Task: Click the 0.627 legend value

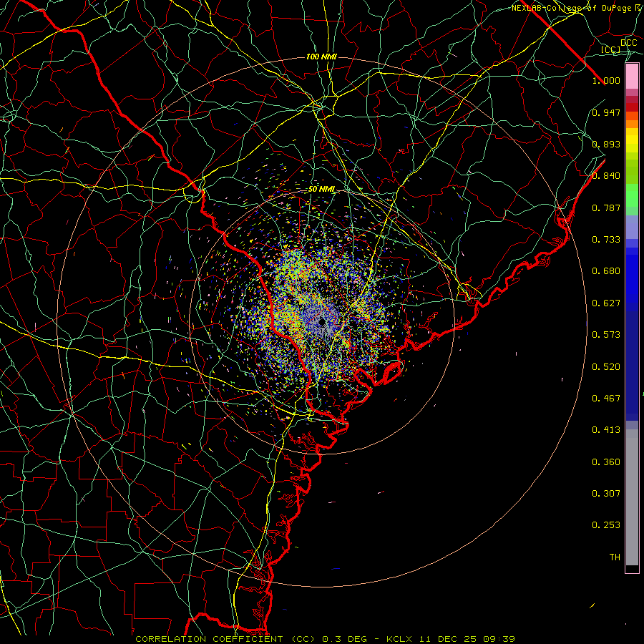Action: [606, 303]
